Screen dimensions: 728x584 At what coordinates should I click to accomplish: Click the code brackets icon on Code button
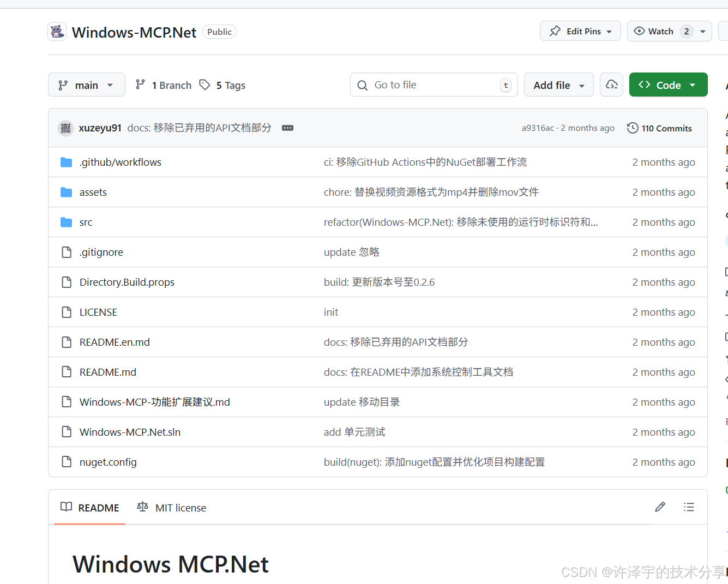point(645,85)
